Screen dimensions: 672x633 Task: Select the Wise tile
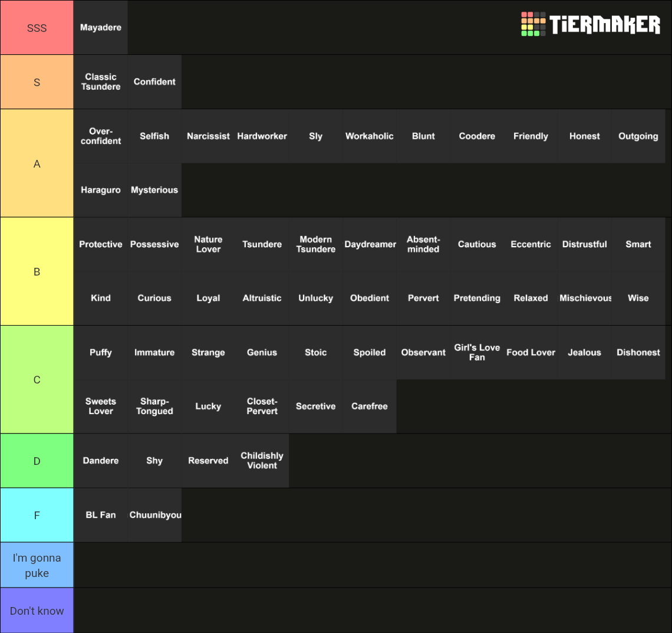click(x=638, y=298)
